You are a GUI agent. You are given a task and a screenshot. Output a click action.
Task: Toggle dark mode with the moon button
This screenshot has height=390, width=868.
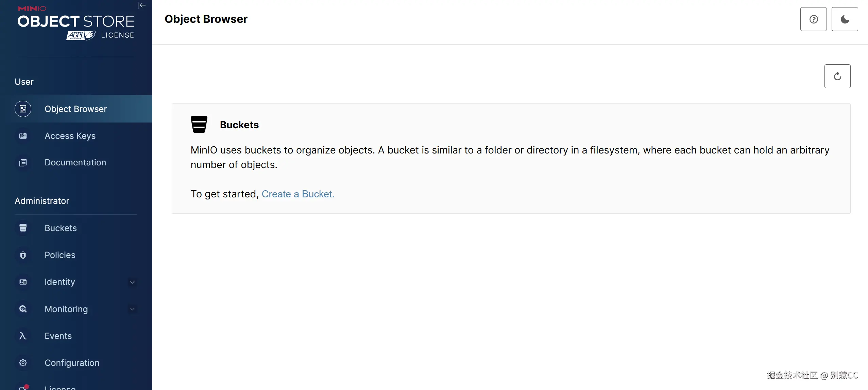(x=845, y=19)
